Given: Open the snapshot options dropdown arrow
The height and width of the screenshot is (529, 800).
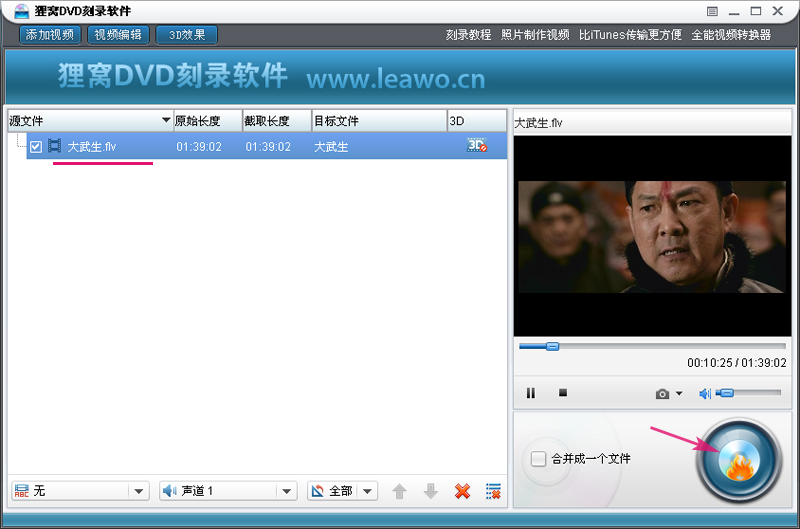Looking at the screenshot, I should [x=679, y=393].
